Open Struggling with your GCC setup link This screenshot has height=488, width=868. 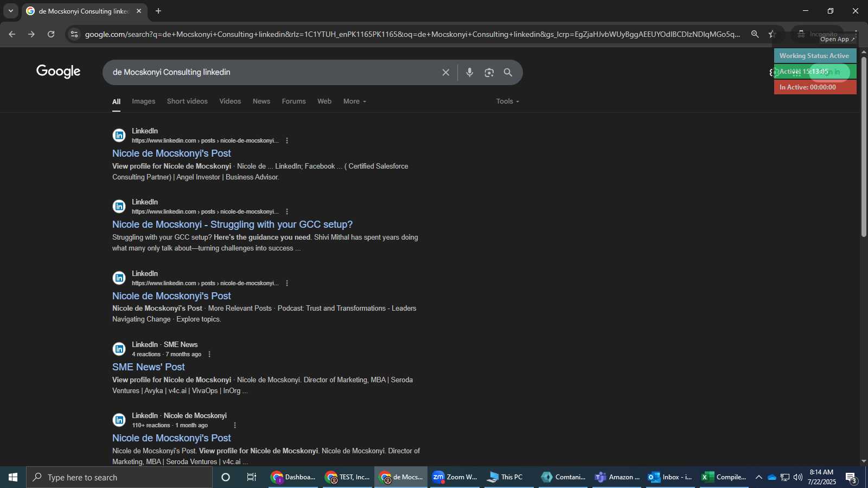(x=232, y=224)
